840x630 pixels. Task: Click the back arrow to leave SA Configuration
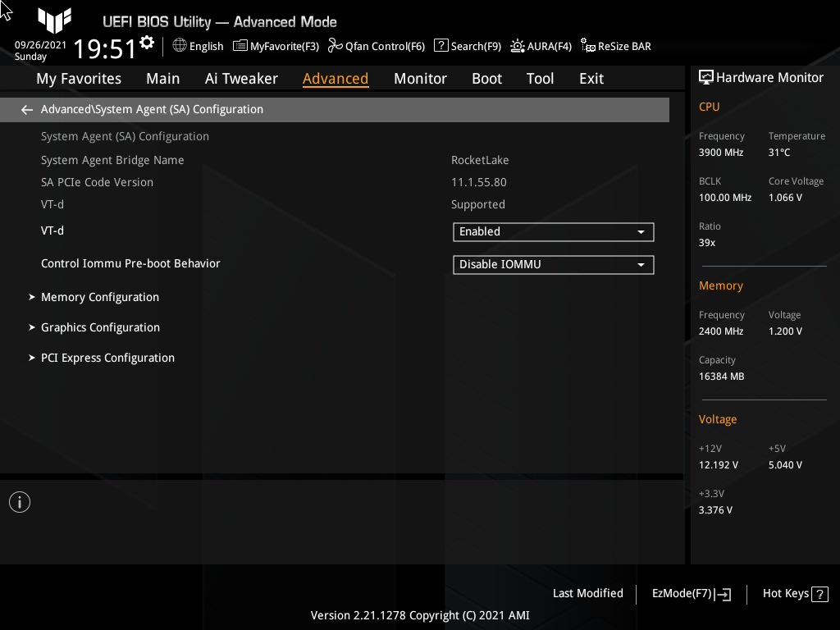26,109
